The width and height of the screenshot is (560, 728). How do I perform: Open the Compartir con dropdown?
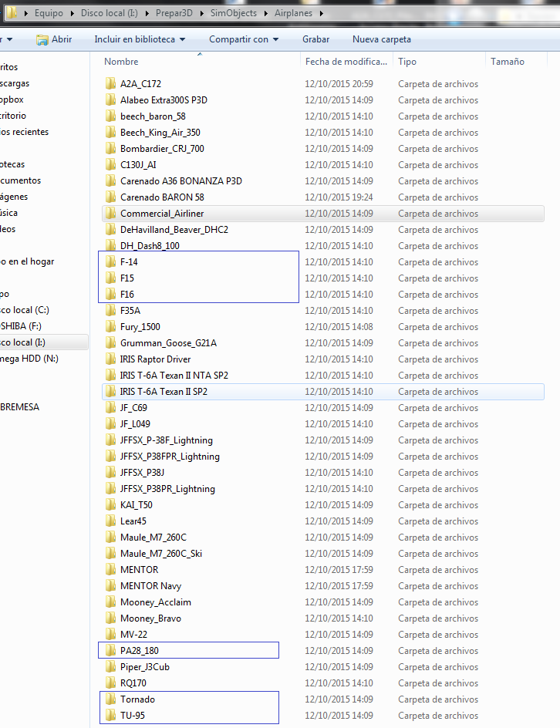pos(243,39)
